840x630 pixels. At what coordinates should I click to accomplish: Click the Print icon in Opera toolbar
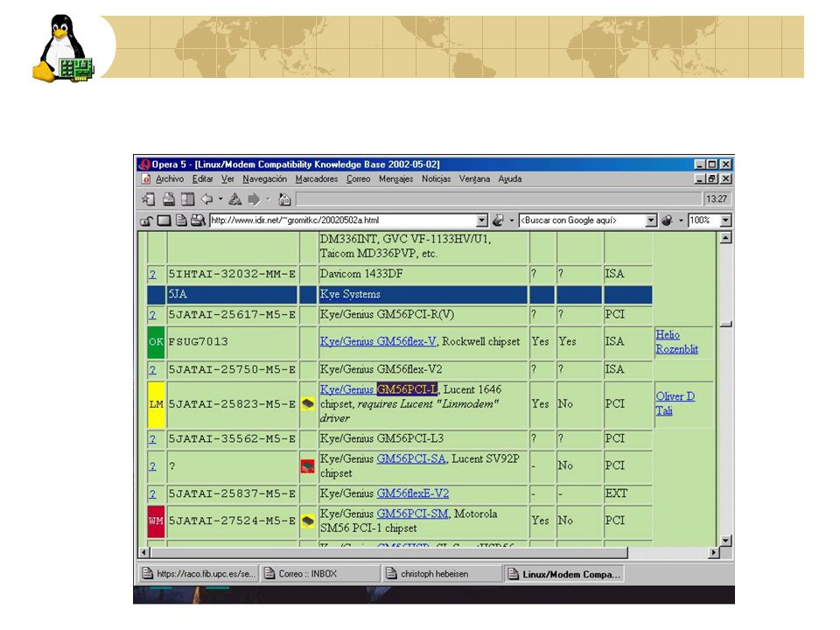169,199
